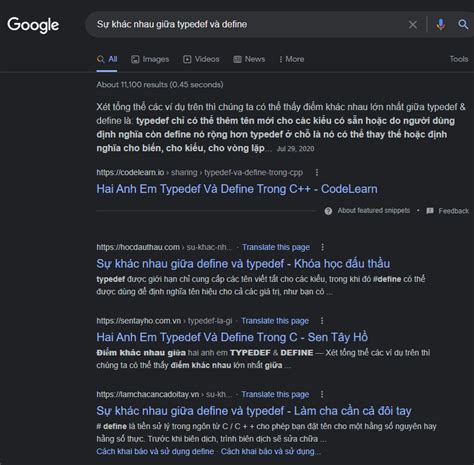The image size is (474, 465).
Task: Start voice search with microphone icon
Action: point(440,24)
